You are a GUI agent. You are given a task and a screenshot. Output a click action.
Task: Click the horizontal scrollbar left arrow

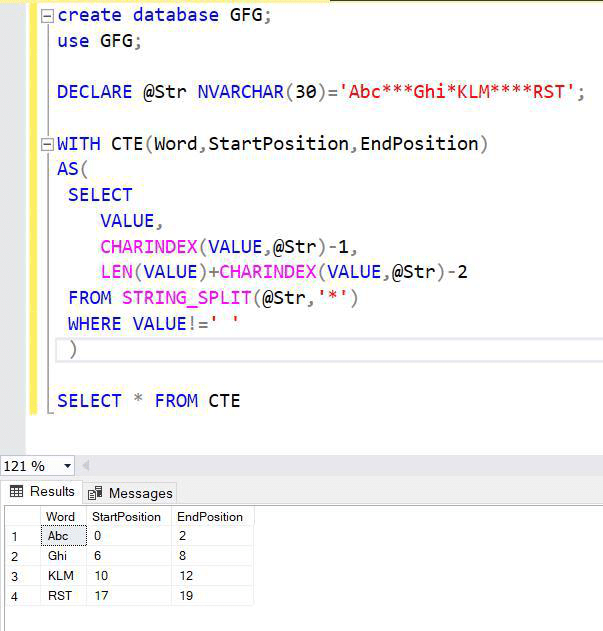pos(85,466)
